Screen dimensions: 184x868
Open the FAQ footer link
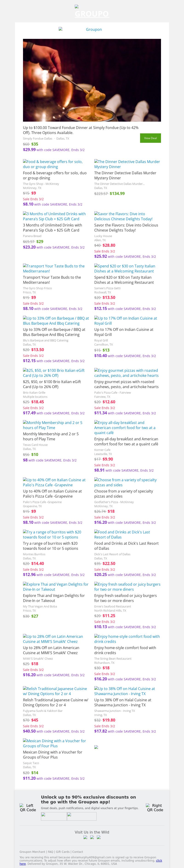[50, 851]
